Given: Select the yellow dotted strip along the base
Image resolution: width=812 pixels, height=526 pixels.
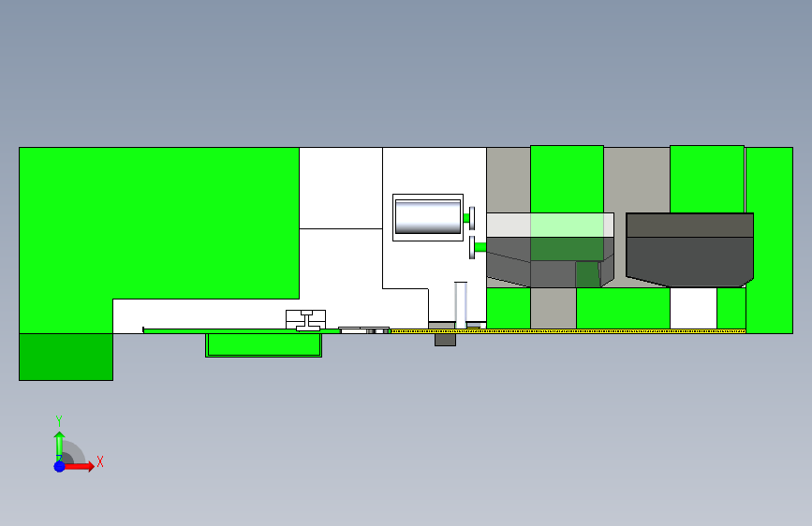Looking at the screenshot, I should tap(568, 330).
